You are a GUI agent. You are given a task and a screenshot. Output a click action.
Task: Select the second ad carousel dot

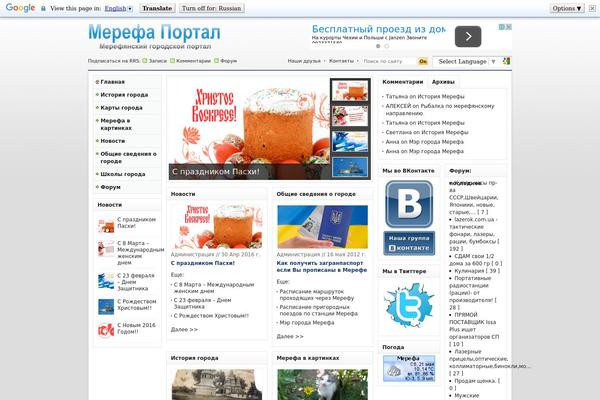pos(386,46)
